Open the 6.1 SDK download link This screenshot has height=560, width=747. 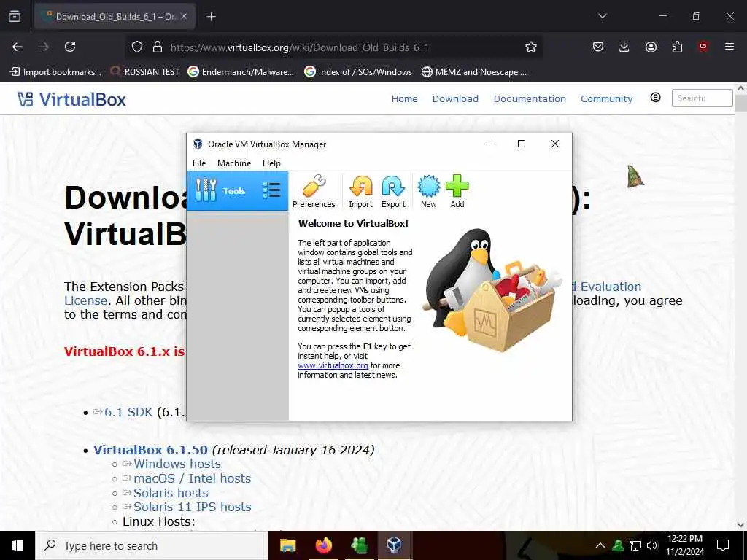(x=128, y=412)
